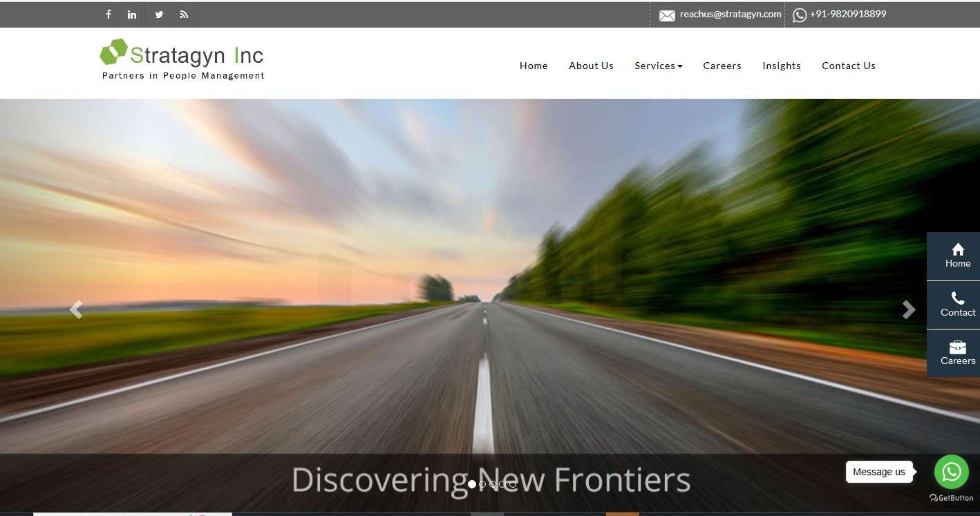Viewport: 980px width, 516px height.
Task: Select the third carousel slide dot
Action: pyautogui.click(x=493, y=484)
